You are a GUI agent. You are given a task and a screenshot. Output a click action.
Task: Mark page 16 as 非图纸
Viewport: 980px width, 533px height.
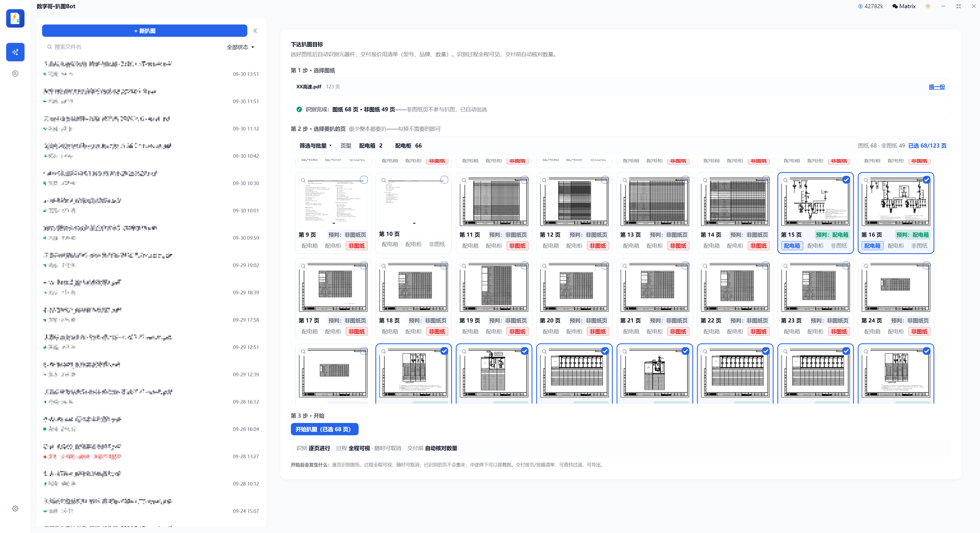pyautogui.click(x=919, y=246)
